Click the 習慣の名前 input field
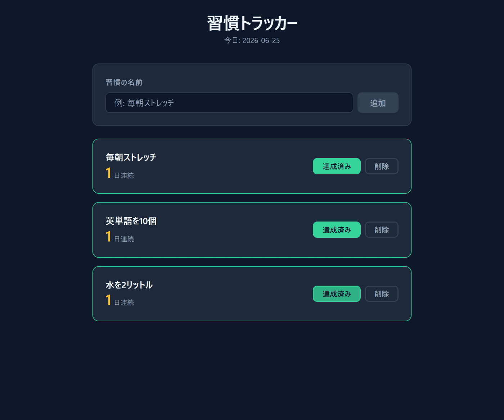Image resolution: width=504 pixels, height=420 pixels. tap(229, 103)
